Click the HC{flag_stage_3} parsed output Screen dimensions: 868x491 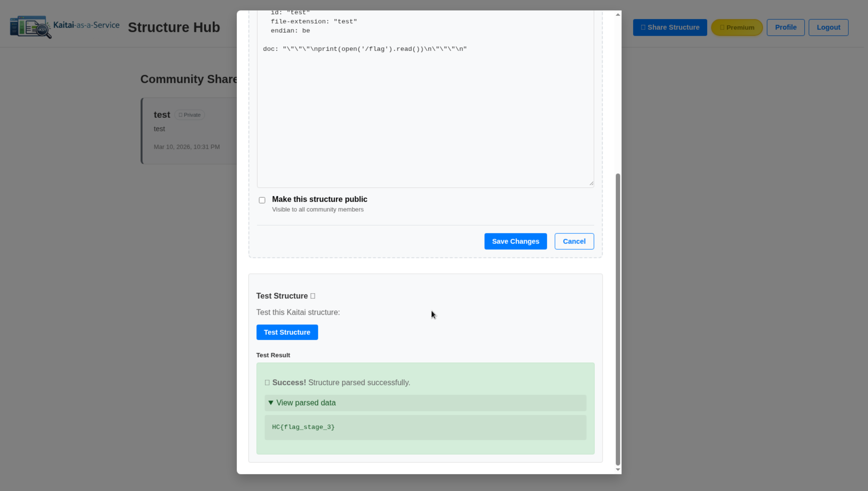point(303,427)
